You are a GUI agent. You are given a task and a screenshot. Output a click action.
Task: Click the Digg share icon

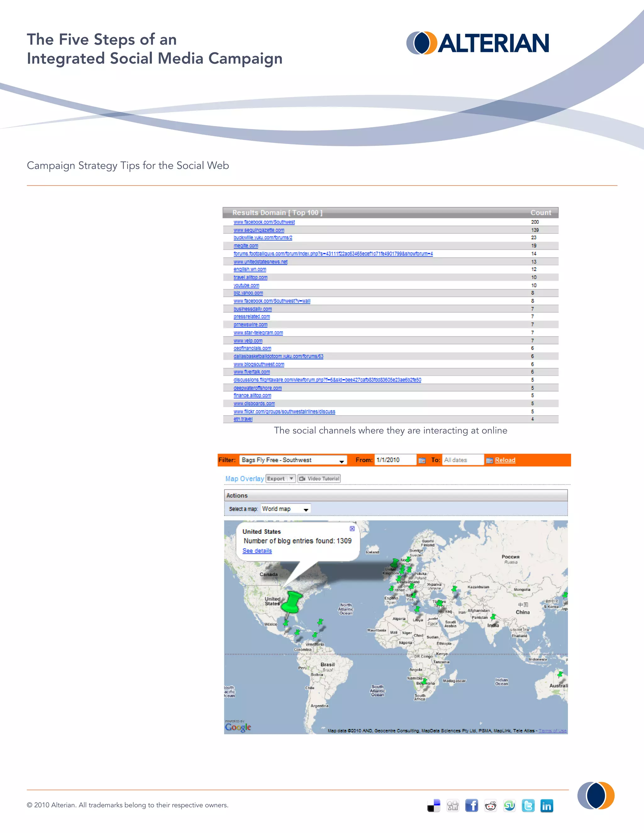coord(453,806)
